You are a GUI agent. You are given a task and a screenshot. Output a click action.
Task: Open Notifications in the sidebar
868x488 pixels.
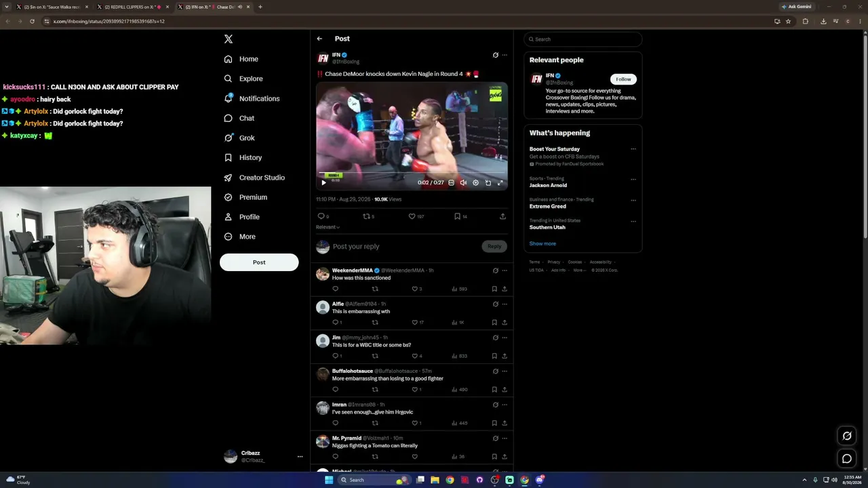(x=252, y=98)
